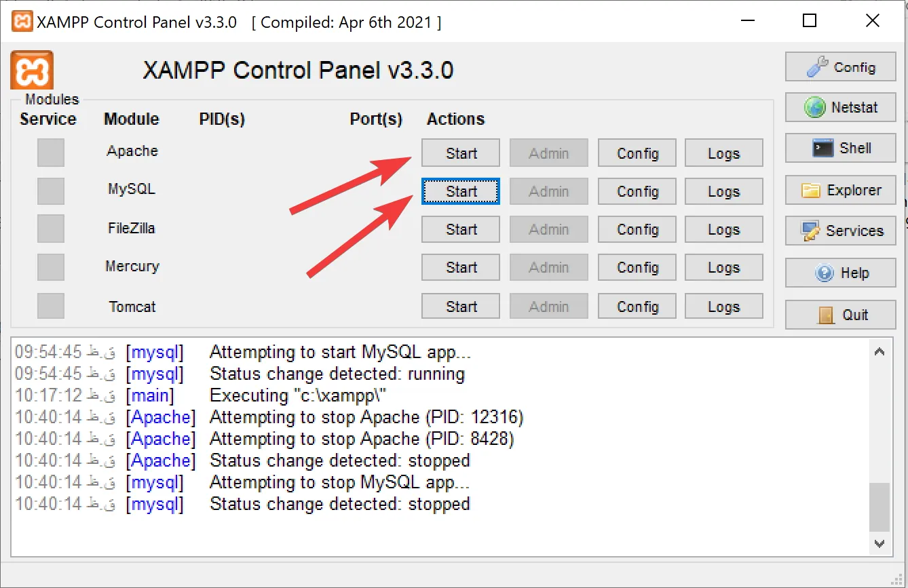Open the Tomcat Logs menu
908x588 pixels.
[x=724, y=307]
